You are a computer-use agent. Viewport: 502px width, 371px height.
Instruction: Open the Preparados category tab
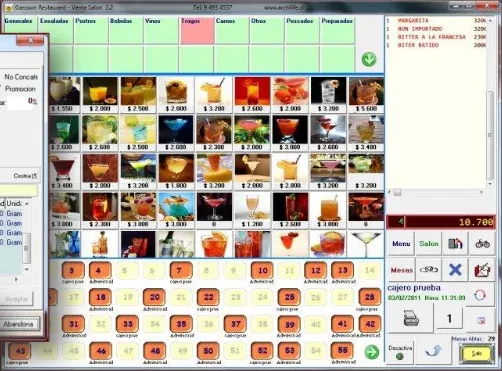(x=337, y=30)
